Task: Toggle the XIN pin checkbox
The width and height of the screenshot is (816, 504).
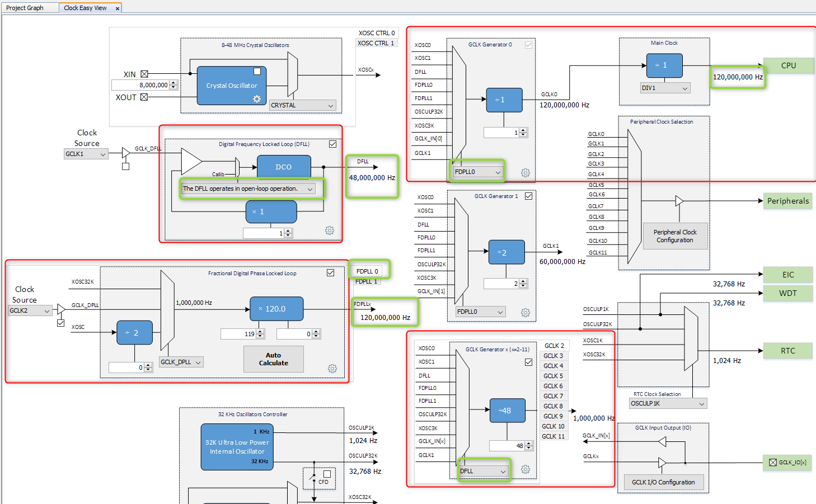Action: pyautogui.click(x=144, y=73)
